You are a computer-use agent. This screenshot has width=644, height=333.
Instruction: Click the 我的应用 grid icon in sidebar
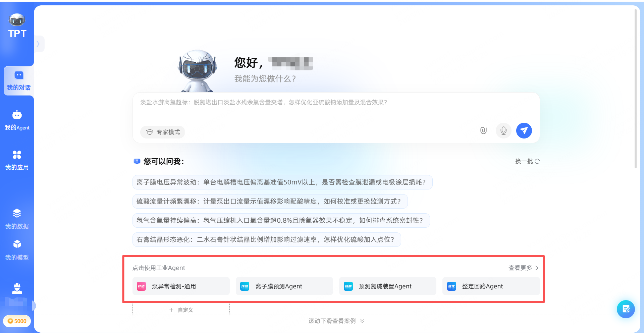(x=17, y=154)
